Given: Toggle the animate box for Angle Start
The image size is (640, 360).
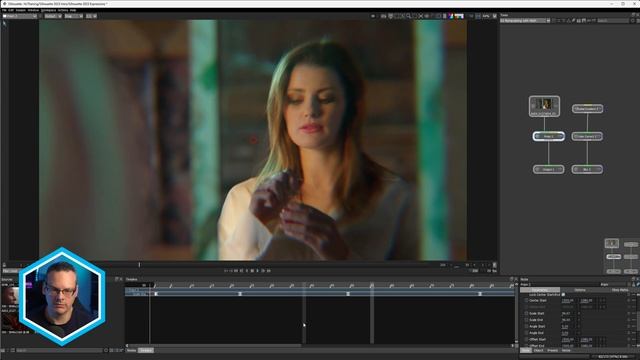Looking at the screenshot, I should pos(526,327).
